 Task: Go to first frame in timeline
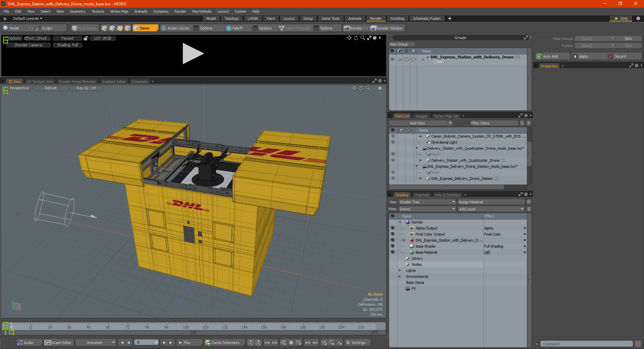click(x=121, y=343)
